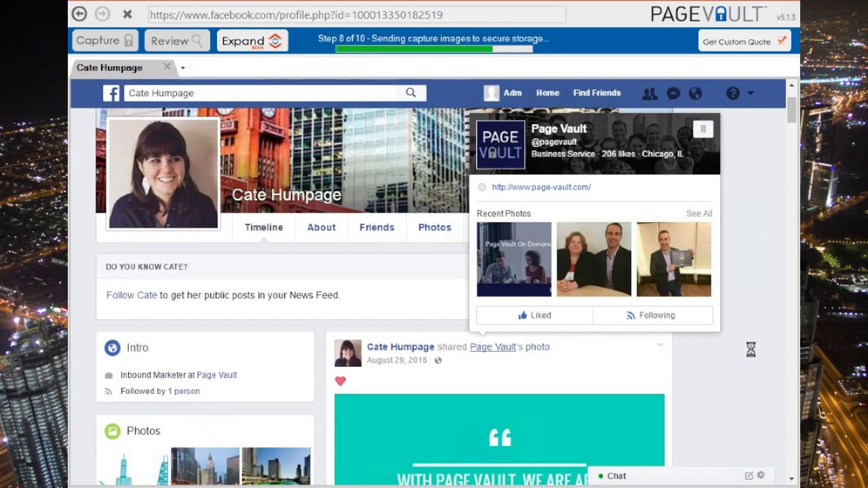Click Cate Humpage's small avatar on post
Image resolution: width=868 pixels, height=488 pixels.
348,353
